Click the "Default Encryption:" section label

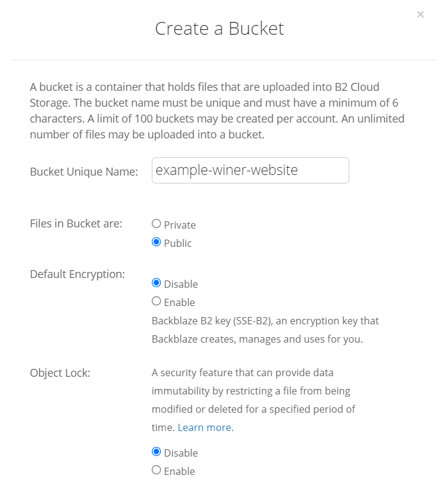[77, 274]
